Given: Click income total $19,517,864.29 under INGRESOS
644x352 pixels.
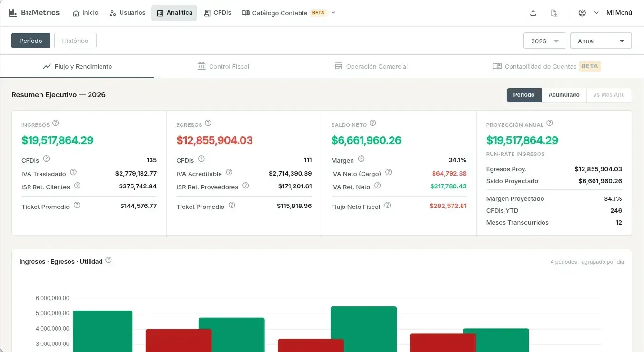Looking at the screenshot, I should pos(57,140).
